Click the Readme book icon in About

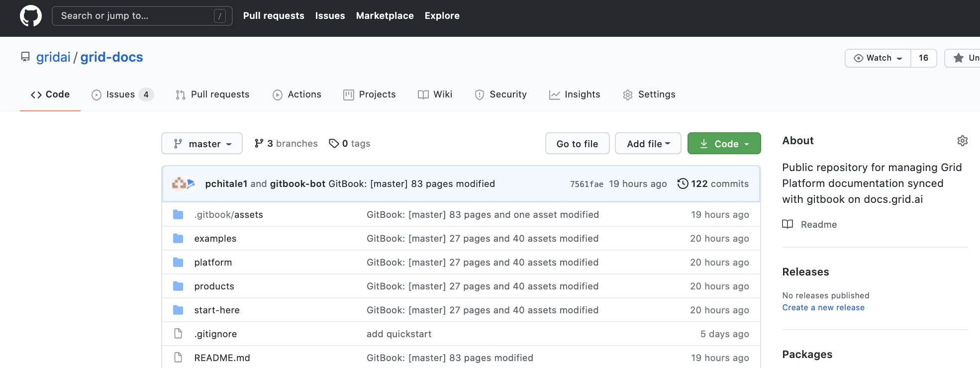click(787, 224)
